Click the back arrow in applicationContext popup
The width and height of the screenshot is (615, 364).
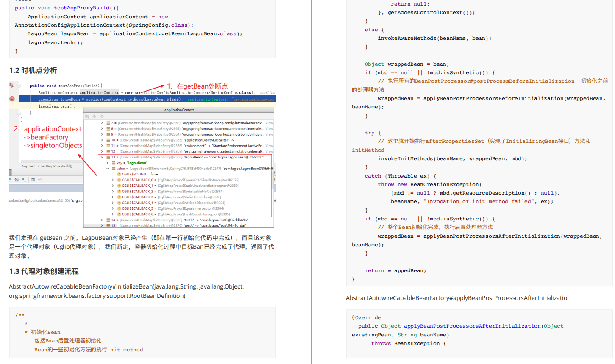click(x=94, y=116)
